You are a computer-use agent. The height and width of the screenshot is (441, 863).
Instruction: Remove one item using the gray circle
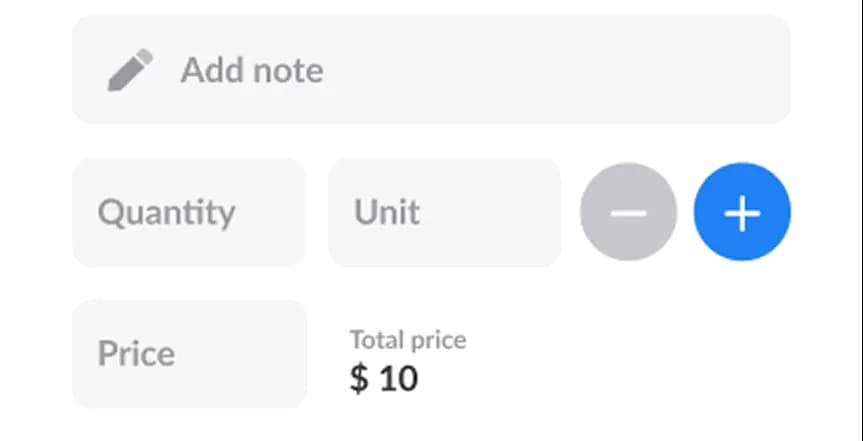tap(628, 212)
